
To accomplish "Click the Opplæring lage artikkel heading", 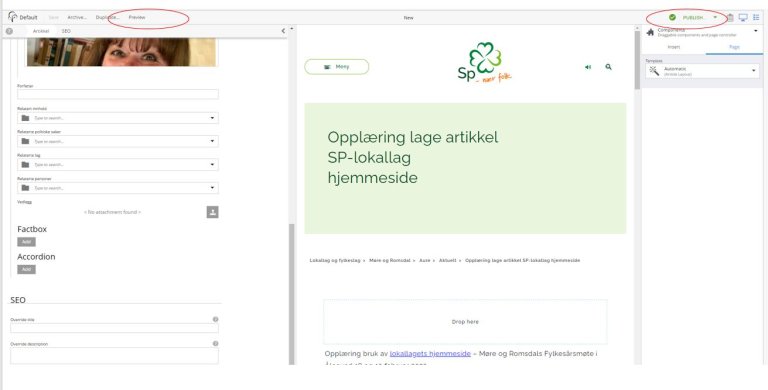I will (x=412, y=157).
